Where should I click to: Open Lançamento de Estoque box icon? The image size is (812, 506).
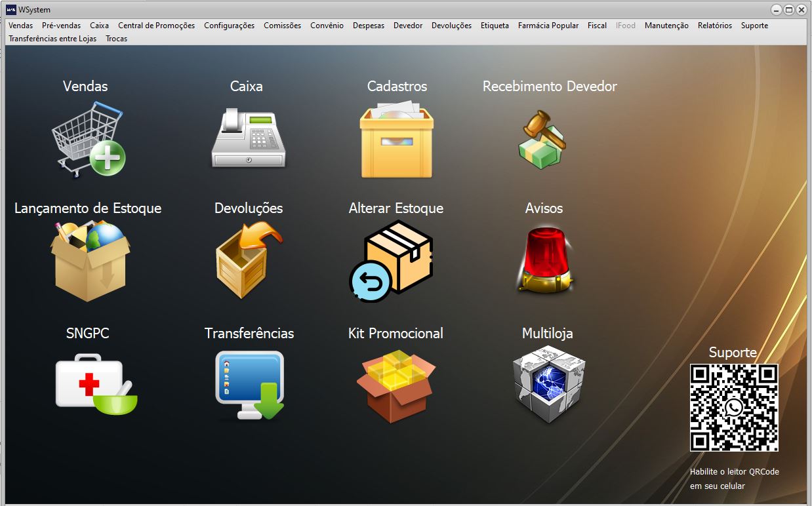click(90, 260)
